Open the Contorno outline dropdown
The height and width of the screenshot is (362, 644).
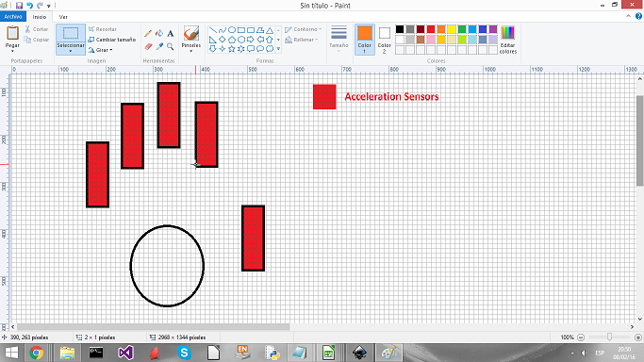(303, 29)
